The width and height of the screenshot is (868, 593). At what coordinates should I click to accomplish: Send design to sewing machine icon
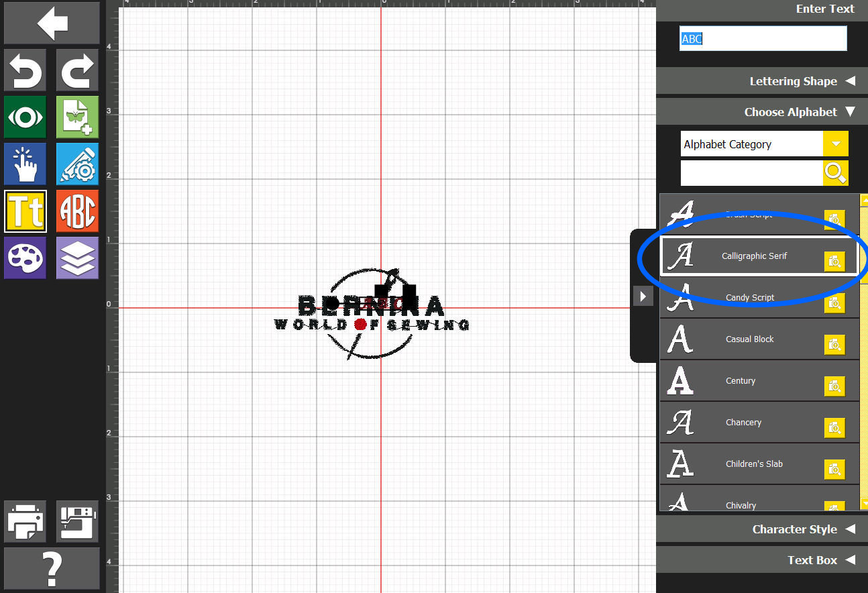77,521
